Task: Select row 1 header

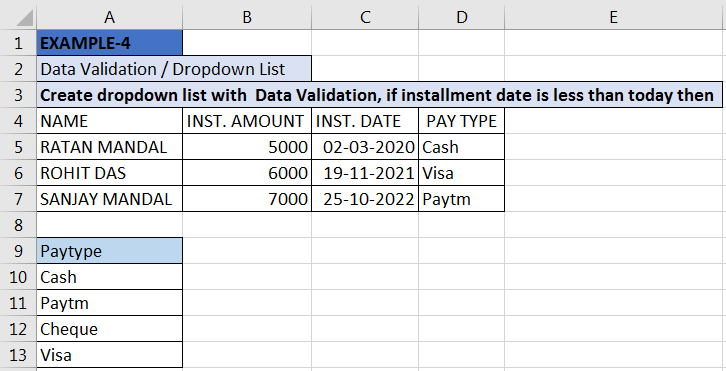Action: (18, 43)
